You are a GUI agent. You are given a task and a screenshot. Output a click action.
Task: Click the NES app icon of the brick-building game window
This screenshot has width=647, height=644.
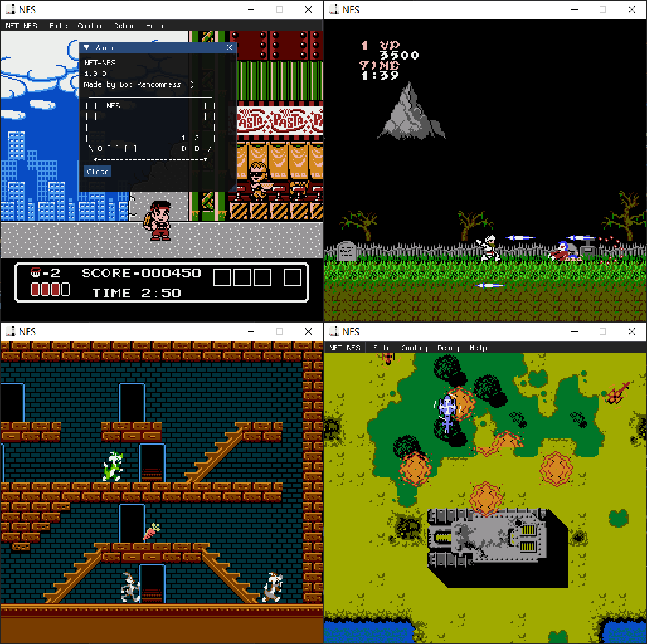click(x=10, y=331)
